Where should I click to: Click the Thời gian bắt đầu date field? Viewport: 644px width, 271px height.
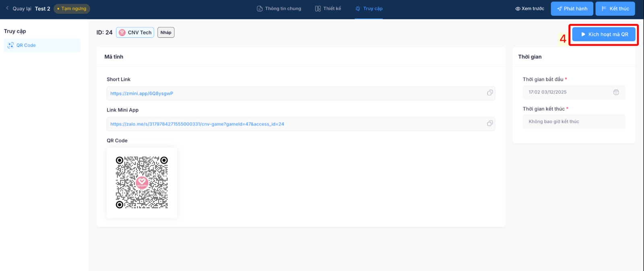(x=574, y=92)
